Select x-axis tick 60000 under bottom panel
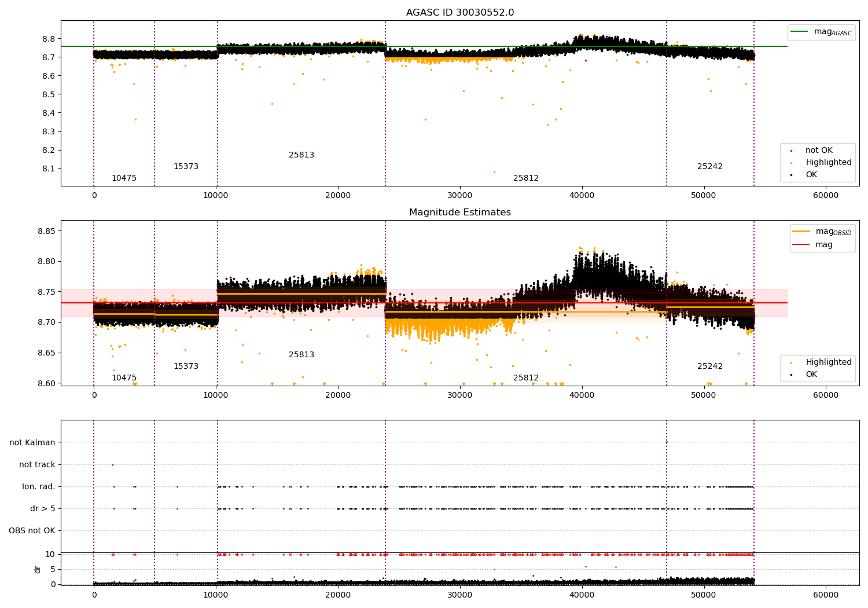The width and height of the screenshot is (868, 608). [x=826, y=595]
